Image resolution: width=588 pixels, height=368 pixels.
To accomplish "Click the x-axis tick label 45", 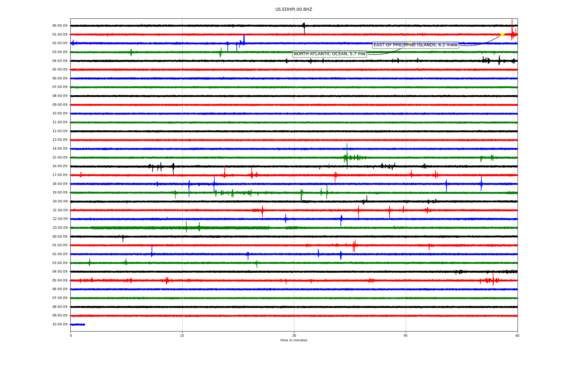I will [406, 335].
